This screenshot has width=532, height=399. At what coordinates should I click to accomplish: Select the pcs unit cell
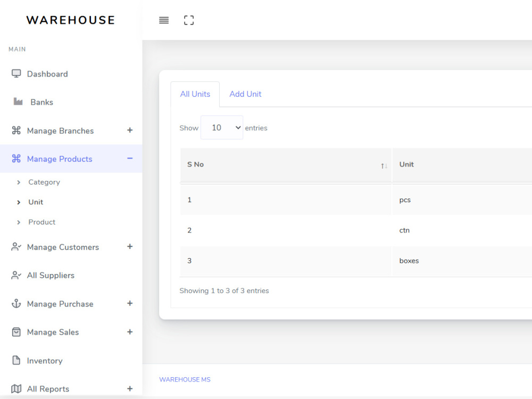(x=405, y=200)
